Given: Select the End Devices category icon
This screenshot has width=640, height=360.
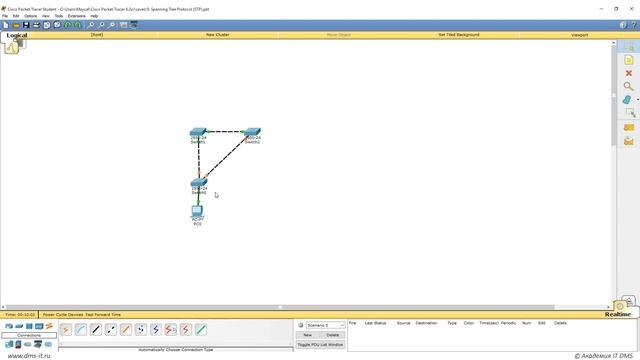Looking at the screenshot, I should (9, 344).
